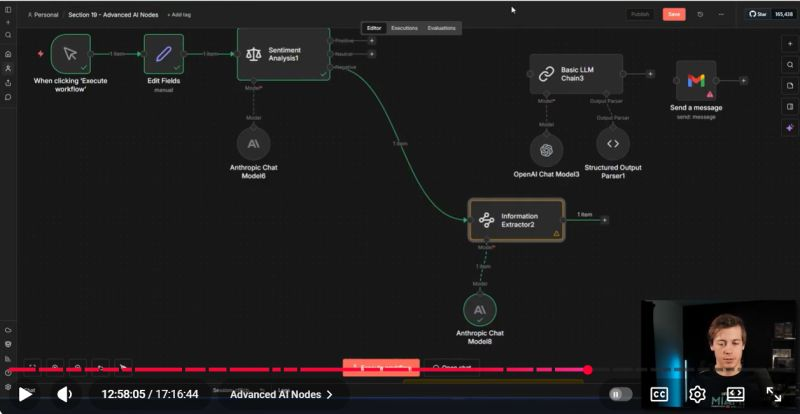Open the Personal icon in left sidebar
The height and width of the screenshot is (414, 800).
click(x=8, y=68)
